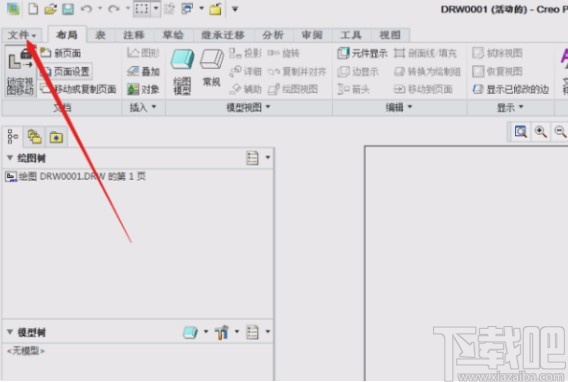Click the 详细 detailed view button
This screenshot has width=568, height=382.
pos(245,71)
